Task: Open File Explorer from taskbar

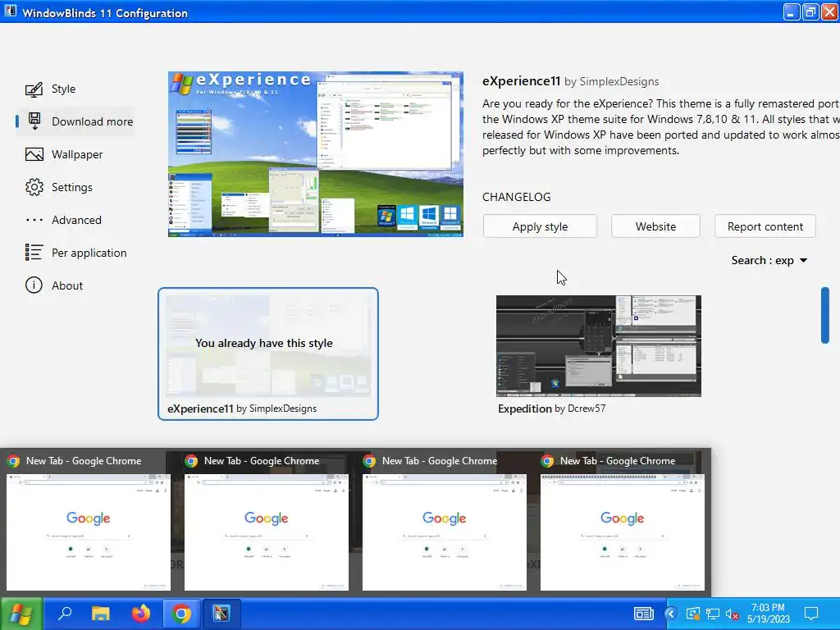Action: (x=100, y=614)
